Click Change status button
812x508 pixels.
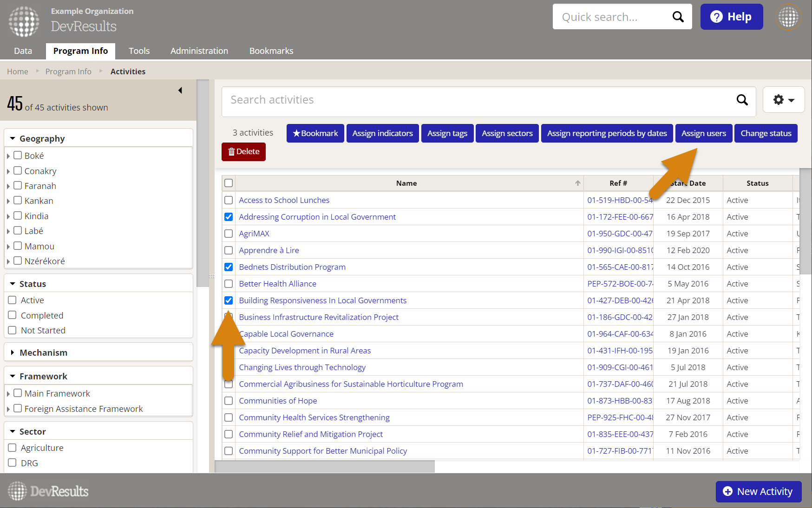pos(766,133)
